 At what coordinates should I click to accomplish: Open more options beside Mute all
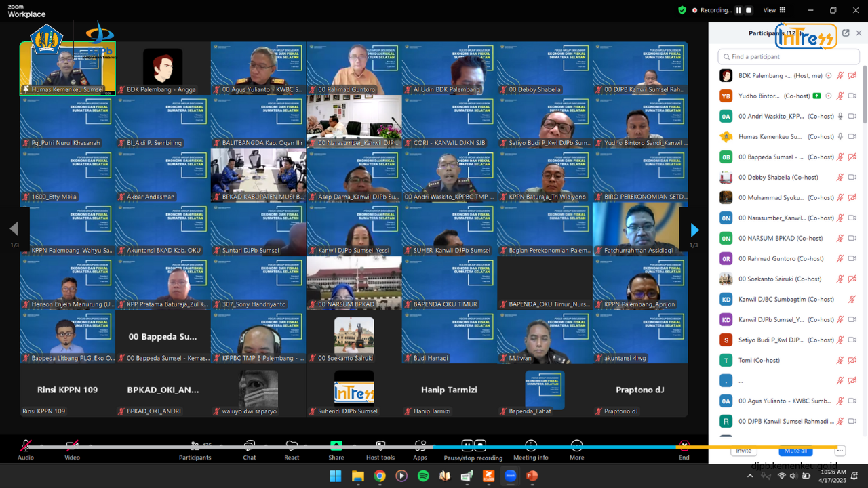coord(840,451)
